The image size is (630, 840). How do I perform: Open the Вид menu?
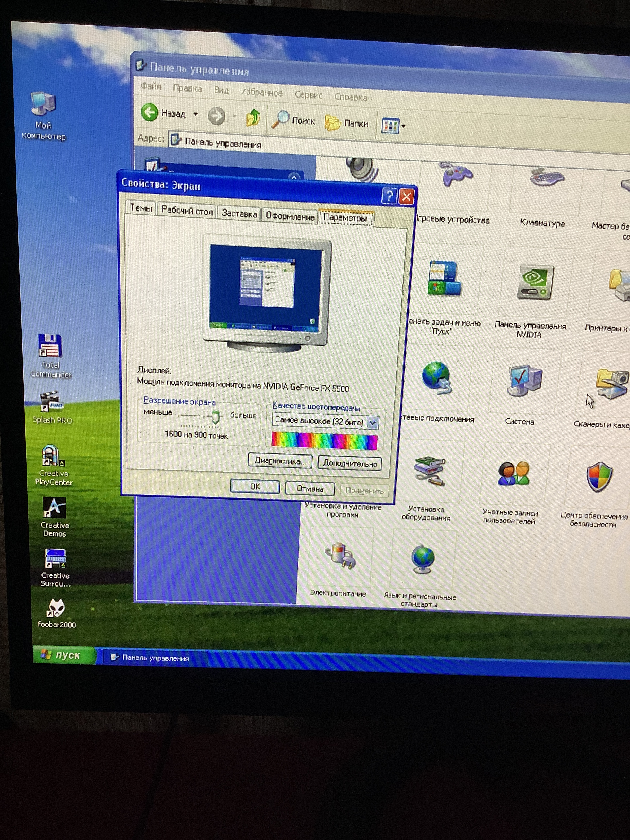pos(221,90)
